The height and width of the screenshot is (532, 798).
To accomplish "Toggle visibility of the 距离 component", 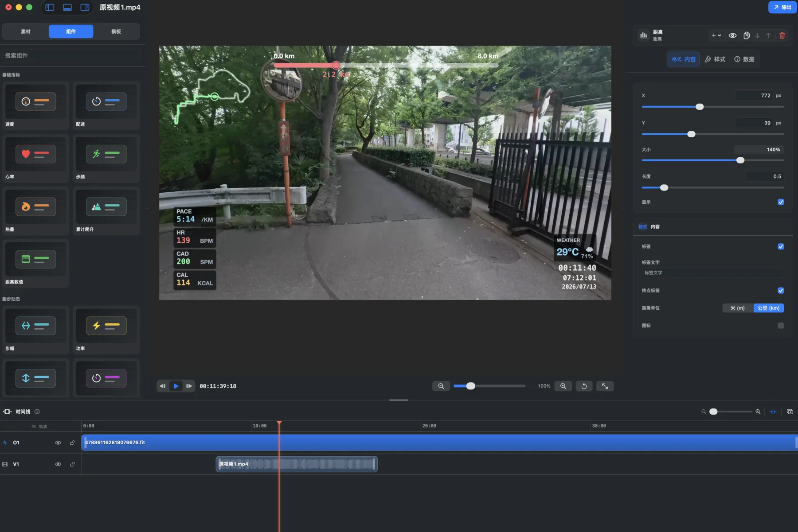I will click(733, 35).
